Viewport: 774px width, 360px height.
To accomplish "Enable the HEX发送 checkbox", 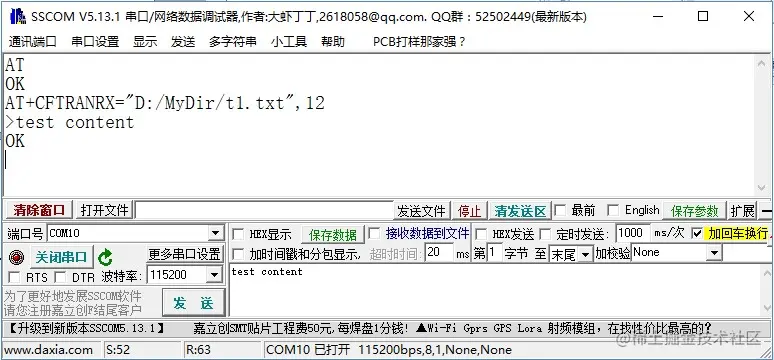I will [x=481, y=234].
